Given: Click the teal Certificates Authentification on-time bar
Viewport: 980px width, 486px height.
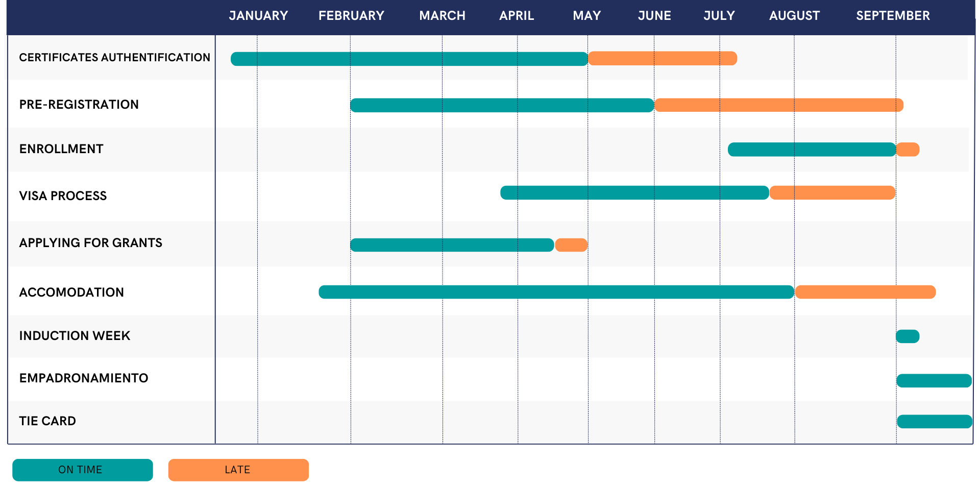Looking at the screenshot, I should pyautogui.click(x=408, y=59).
